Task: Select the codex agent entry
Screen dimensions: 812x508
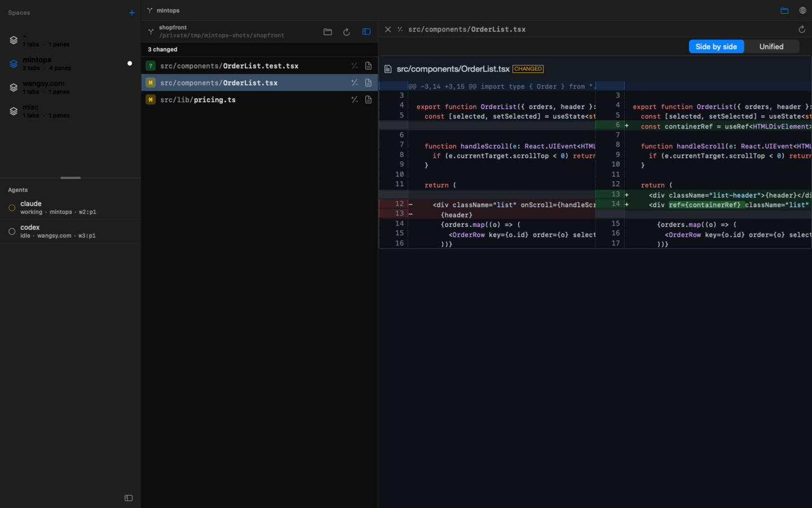Action: coord(70,231)
